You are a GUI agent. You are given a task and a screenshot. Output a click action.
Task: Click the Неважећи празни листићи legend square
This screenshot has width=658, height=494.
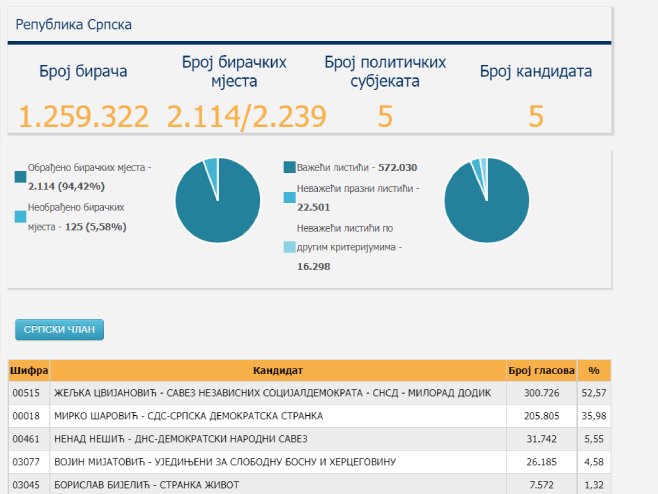290,198
